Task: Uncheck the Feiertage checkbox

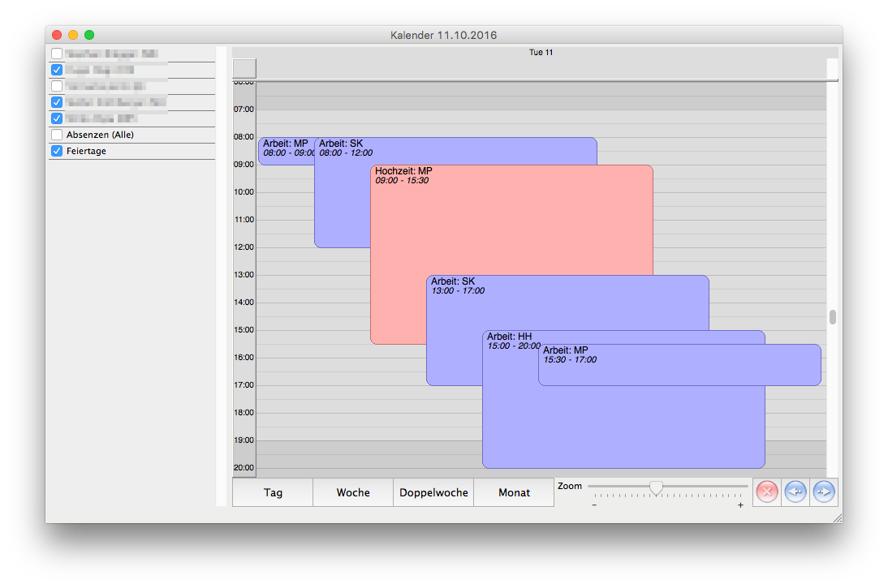Action: [x=57, y=151]
